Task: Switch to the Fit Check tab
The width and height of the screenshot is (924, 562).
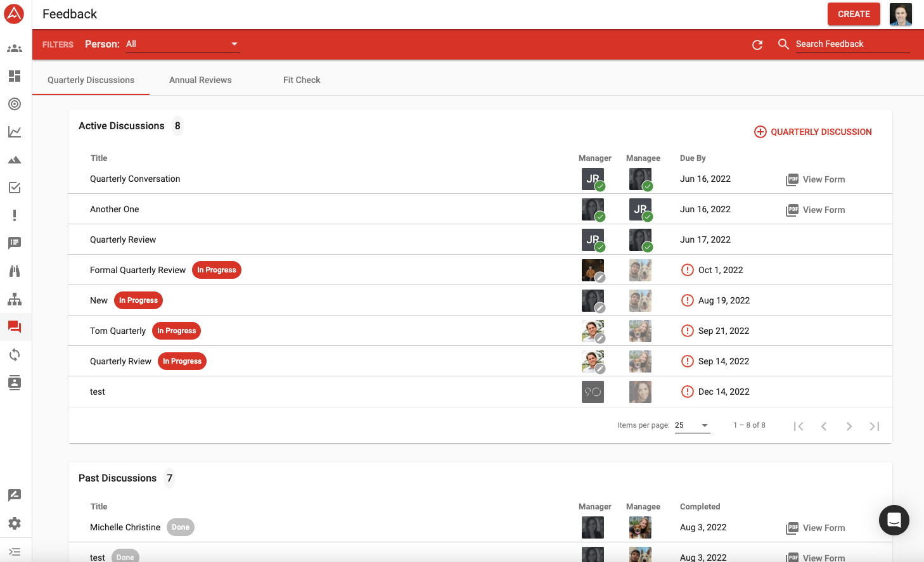Action: [302, 80]
